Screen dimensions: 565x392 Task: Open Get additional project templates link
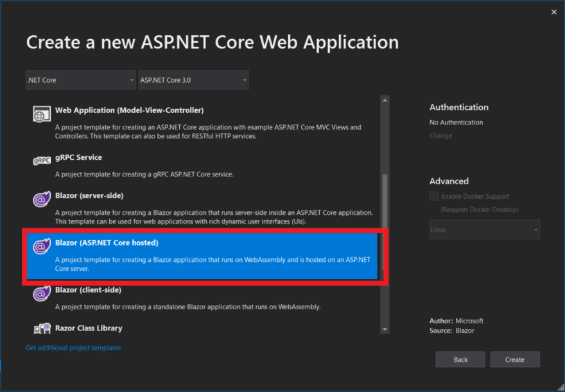[73, 348]
